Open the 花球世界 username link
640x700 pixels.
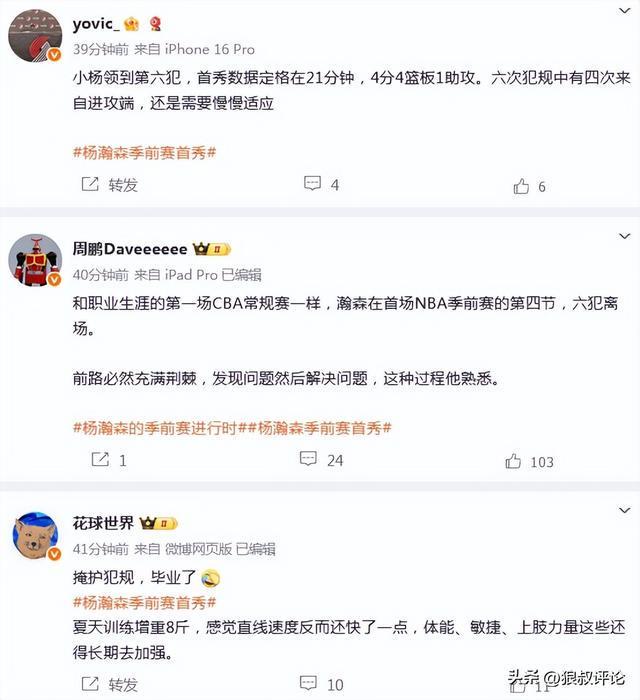103,523
